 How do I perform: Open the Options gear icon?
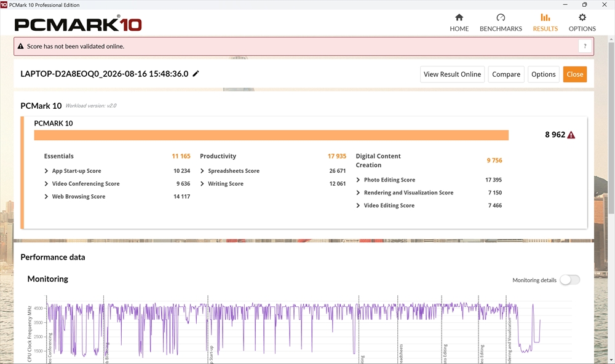[x=582, y=17]
